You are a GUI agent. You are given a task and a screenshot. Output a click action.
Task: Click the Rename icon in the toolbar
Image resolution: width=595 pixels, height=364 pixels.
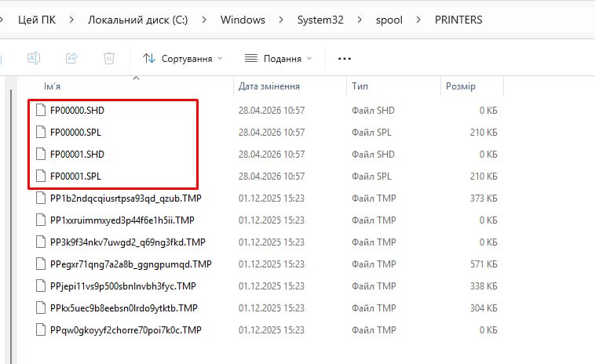[34, 58]
